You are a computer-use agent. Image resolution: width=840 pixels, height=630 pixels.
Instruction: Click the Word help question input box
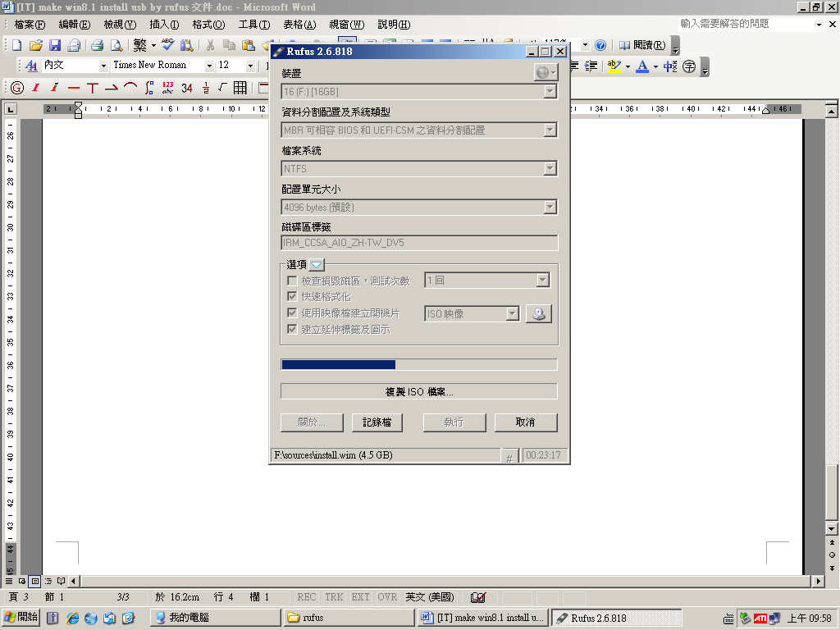pyautogui.click(x=746, y=24)
